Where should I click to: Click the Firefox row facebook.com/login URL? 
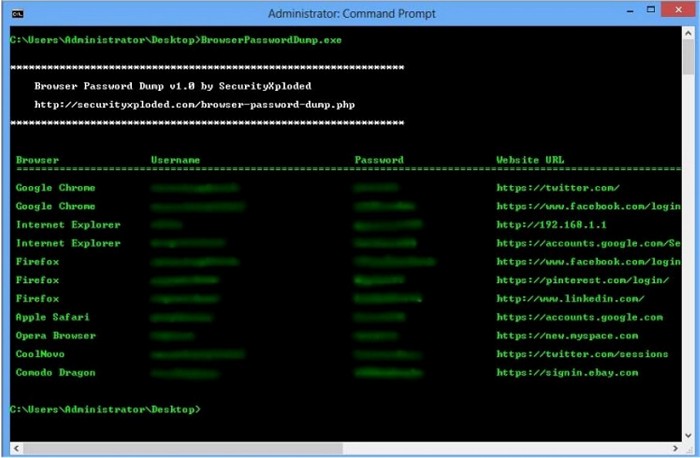click(588, 262)
